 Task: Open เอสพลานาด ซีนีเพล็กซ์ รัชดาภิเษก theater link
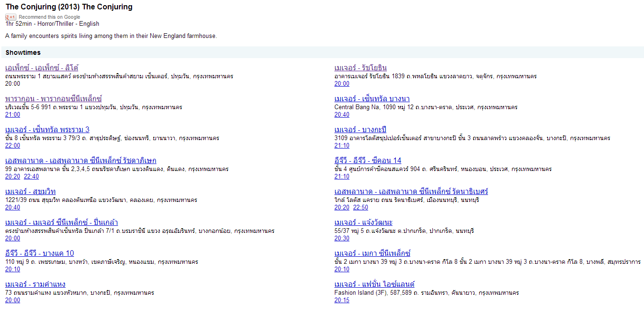click(81, 160)
